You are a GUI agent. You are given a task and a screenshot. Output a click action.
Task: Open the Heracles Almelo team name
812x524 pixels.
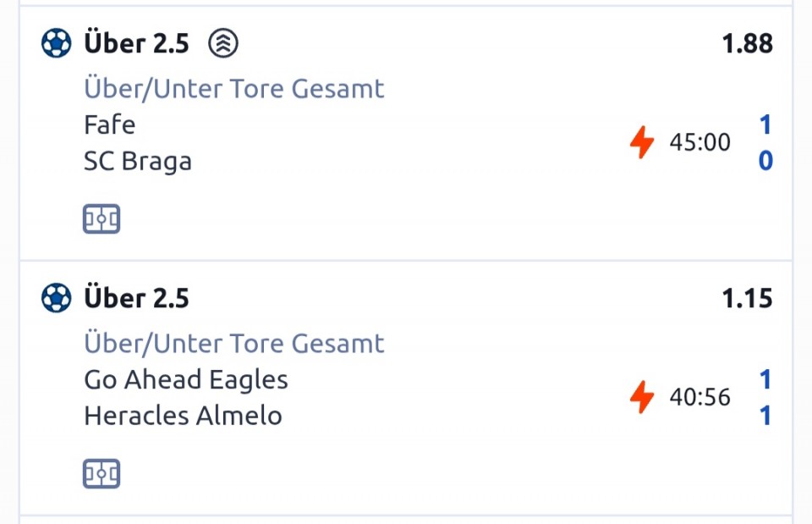coord(183,416)
